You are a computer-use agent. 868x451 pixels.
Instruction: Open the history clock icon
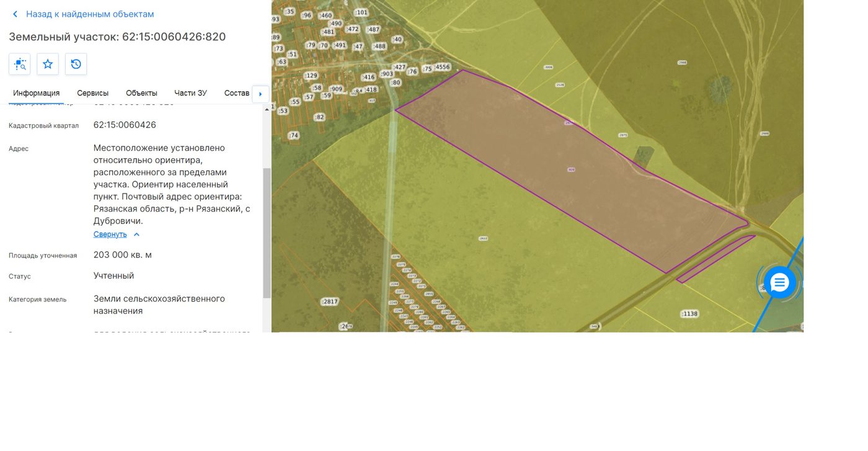tap(76, 64)
